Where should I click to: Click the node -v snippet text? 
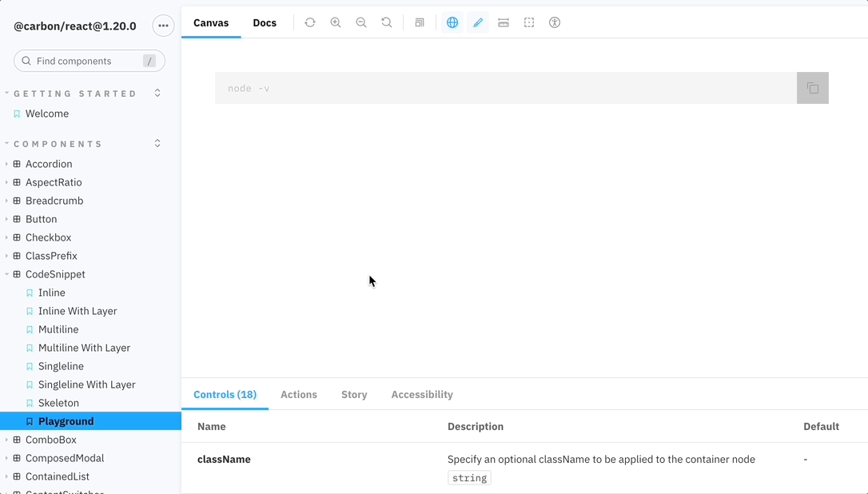point(249,88)
